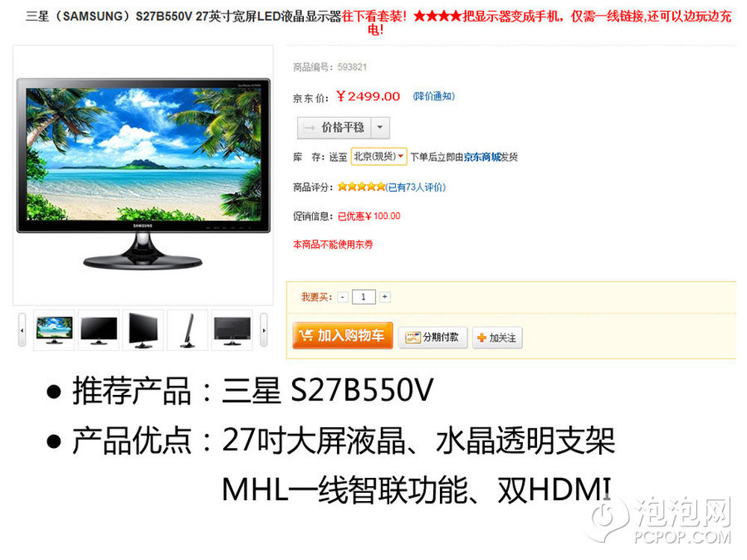Click the add to cart button 加入购物车

(x=343, y=336)
